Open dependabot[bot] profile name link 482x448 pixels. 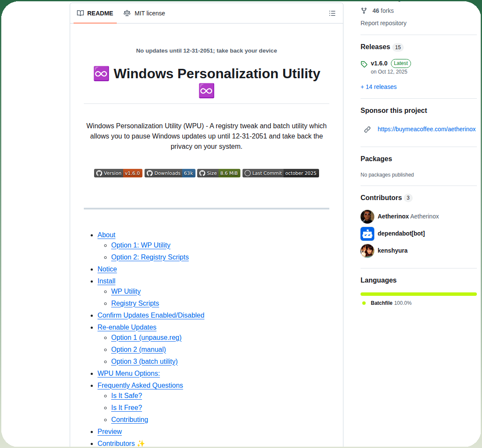click(401, 233)
